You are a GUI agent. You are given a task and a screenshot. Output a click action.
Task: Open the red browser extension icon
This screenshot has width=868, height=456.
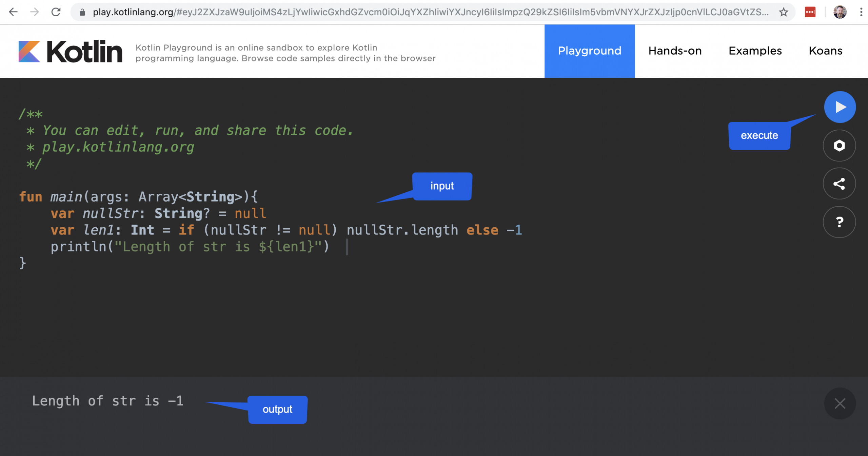coord(810,12)
